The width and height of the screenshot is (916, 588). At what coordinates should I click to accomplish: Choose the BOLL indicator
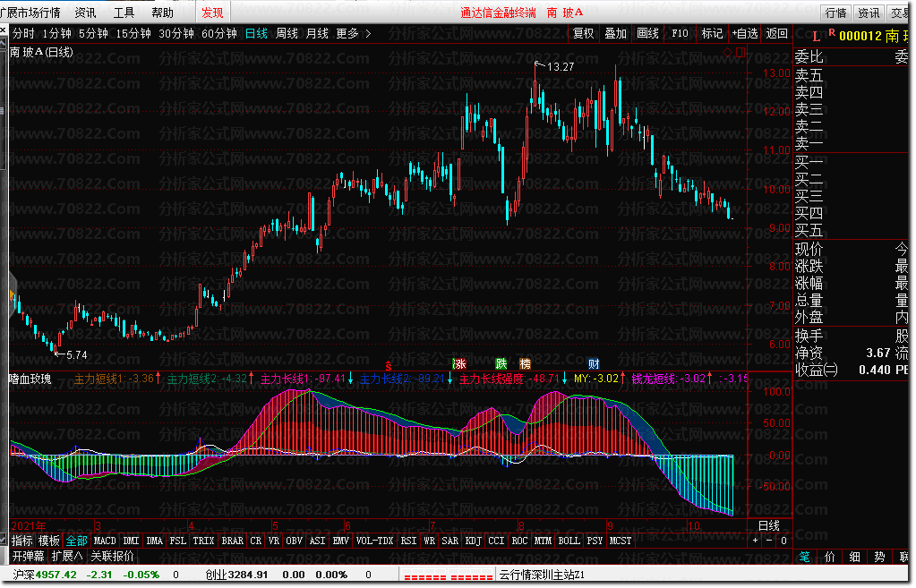pyautogui.click(x=569, y=541)
